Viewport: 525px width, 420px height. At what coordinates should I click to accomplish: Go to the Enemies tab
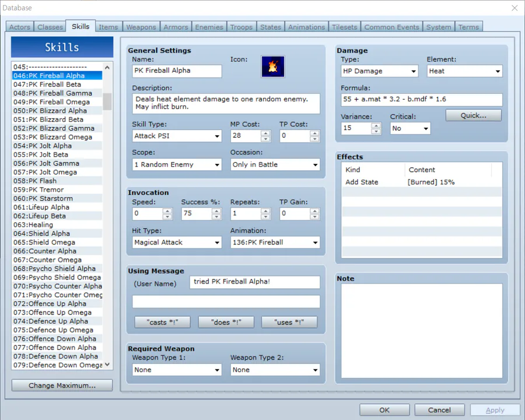209,27
